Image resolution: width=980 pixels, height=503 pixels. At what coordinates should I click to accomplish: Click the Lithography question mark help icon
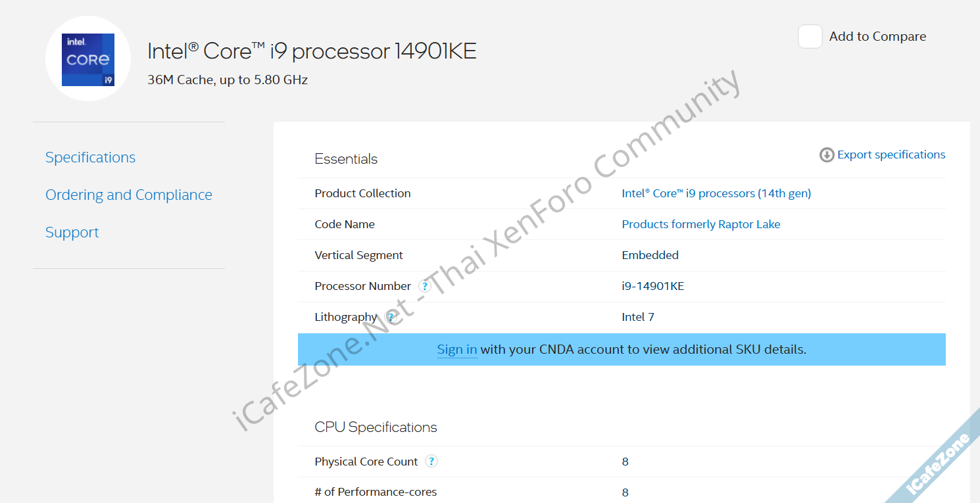390,317
